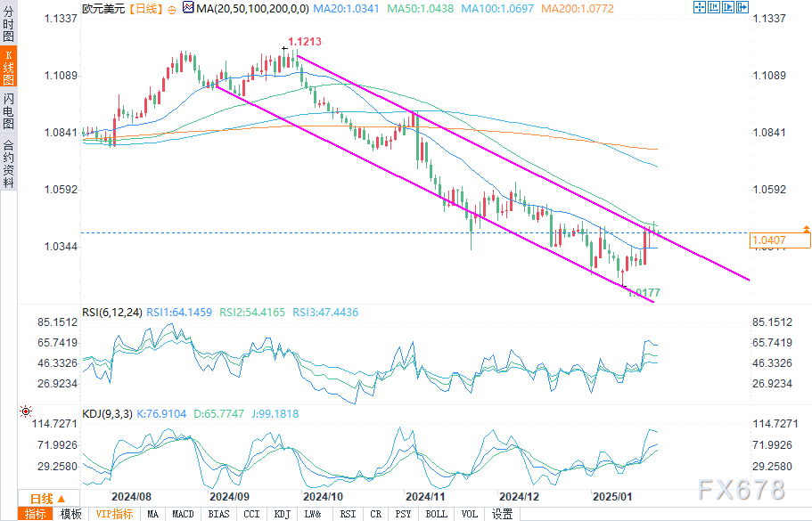Click the marker at the 1.0177 low

pyautogui.click(x=624, y=287)
